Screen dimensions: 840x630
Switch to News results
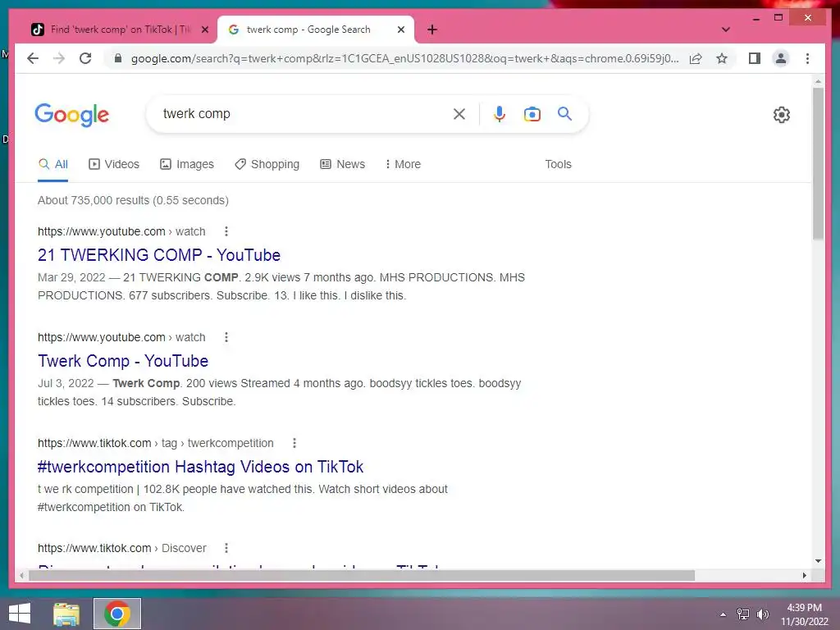point(342,164)
